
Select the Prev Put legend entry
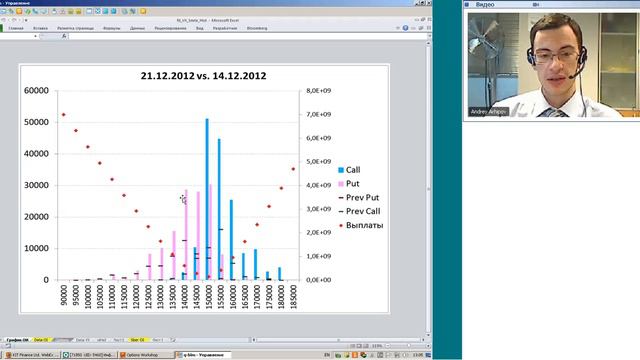pyautogui.click(x=359, y=198)
